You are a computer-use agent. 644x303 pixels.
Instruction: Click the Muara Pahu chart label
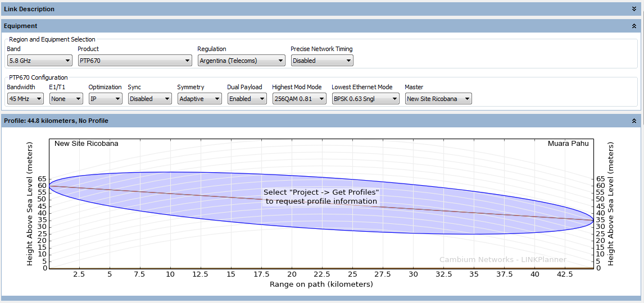[x=568, y=144]
